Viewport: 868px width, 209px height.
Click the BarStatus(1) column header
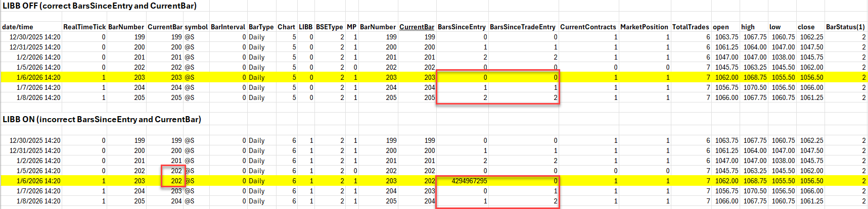coord(846,27)
